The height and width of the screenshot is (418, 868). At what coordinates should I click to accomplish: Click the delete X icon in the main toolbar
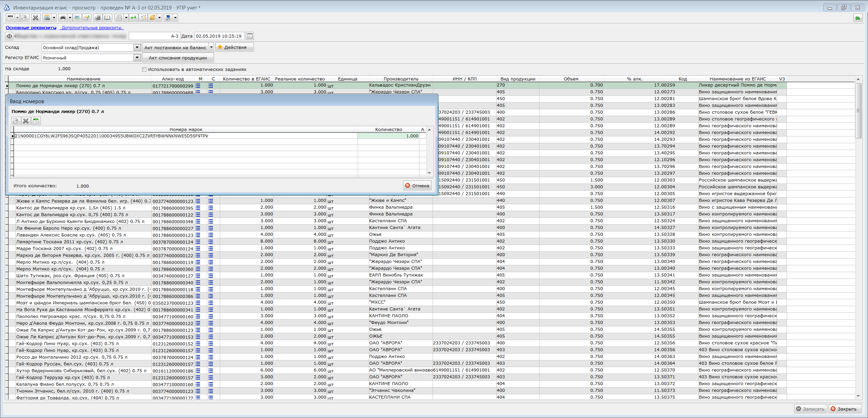(x=36, y=18)
